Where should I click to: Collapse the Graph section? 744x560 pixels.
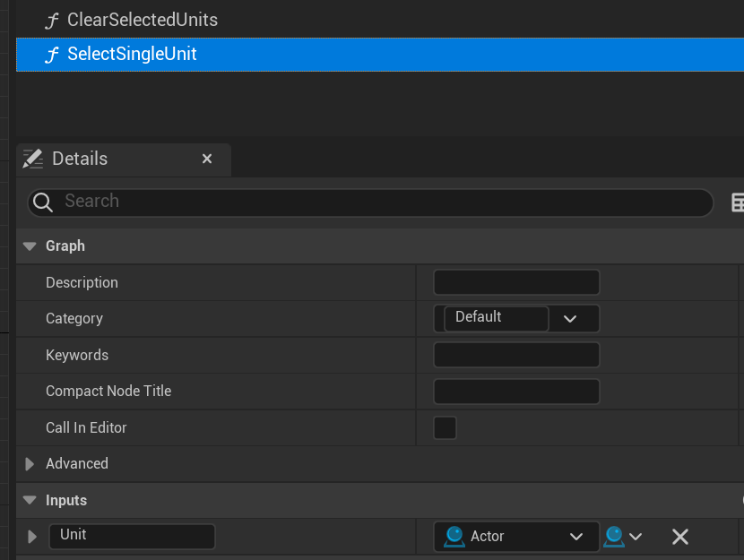pyautogui.click(x=30, y=246)
